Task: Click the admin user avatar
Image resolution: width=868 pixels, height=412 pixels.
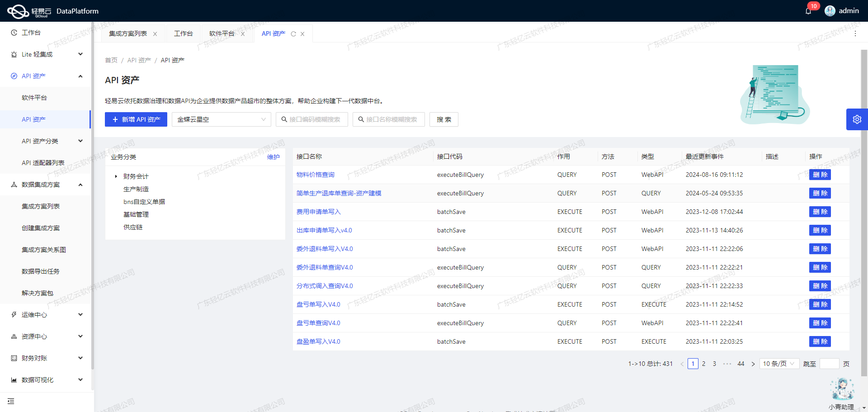Action: point(830,11)
